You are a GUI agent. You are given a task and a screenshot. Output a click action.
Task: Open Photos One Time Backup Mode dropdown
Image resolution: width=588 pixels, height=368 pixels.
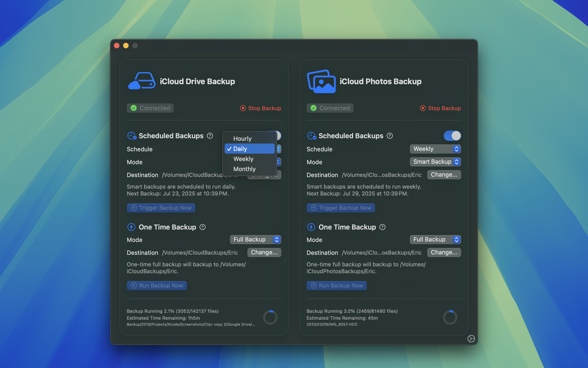pyautogui.click(x=435, y=239)
